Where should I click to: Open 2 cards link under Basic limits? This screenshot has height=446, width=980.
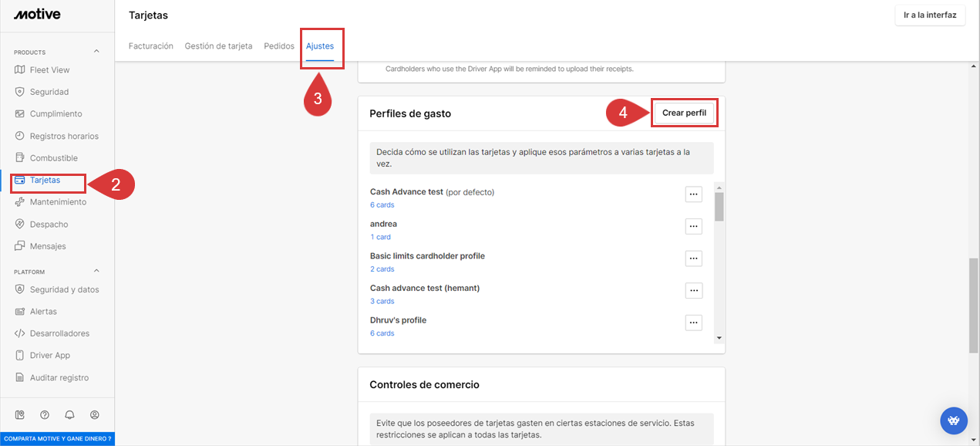tap(382, 269)
